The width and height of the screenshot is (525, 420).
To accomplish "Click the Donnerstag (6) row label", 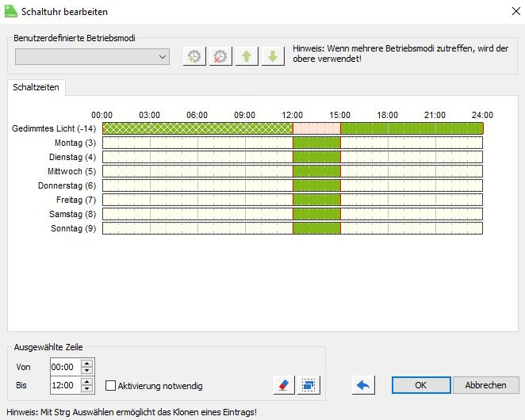I will click(67, 185).
